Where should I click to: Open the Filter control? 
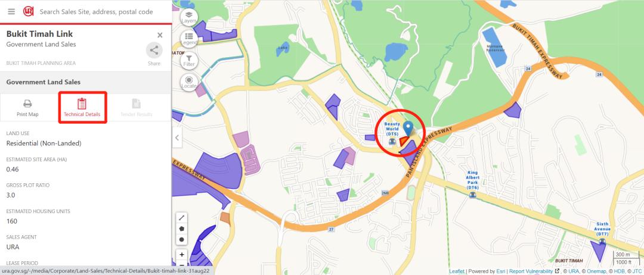[x=189, y=61]
